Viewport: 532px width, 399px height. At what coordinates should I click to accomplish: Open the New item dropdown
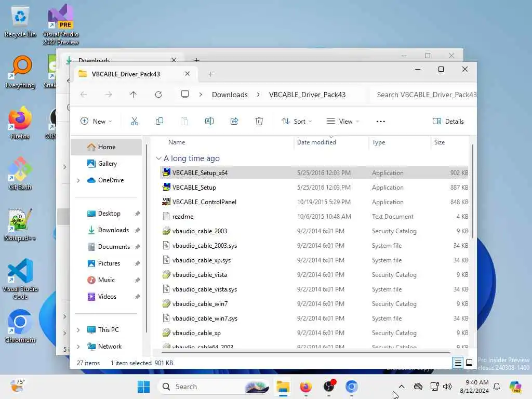[x=96, y=122]
